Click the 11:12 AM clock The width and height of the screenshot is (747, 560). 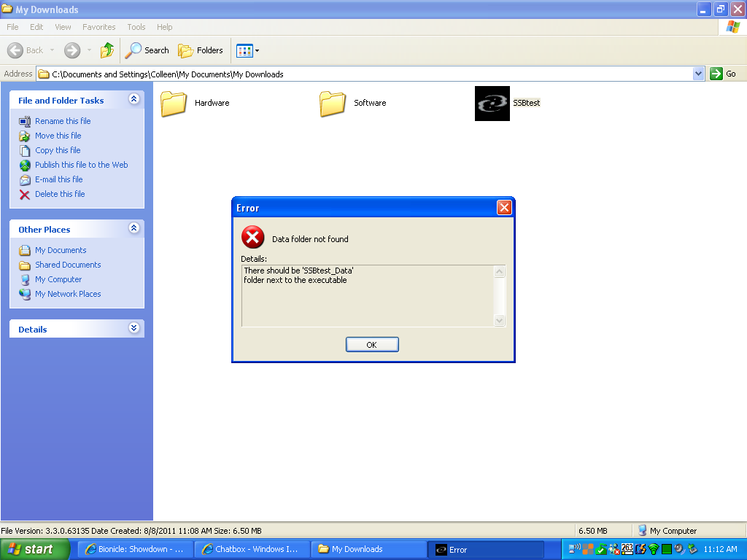coord(720,549)
